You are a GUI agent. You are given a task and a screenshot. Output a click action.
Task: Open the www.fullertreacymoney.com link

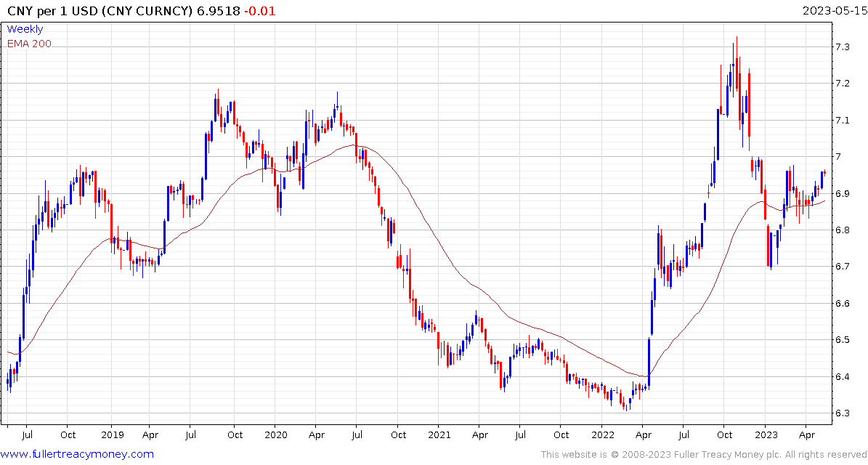pyautogui.click(x=78, y=455)
